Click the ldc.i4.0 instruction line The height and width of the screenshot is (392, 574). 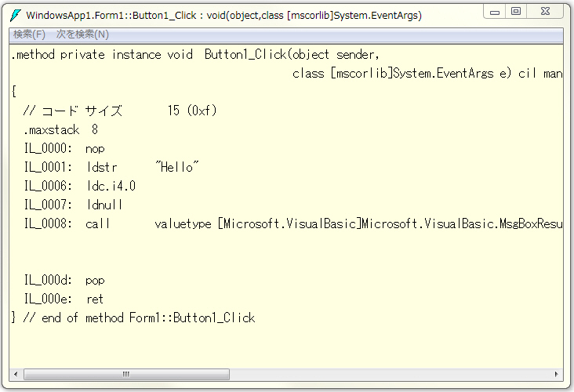pos(80,186)
